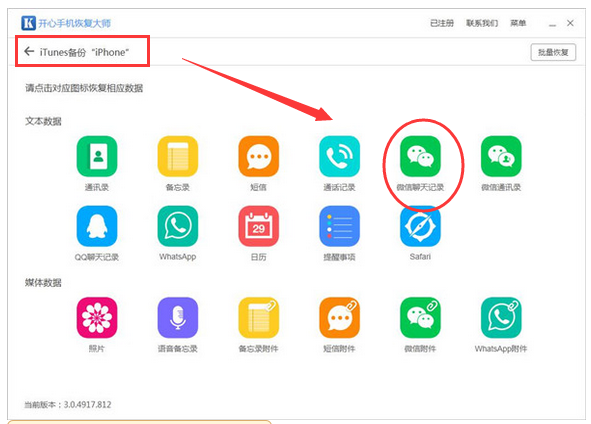Open the 微信聊天记录 WeChat chat icon

click(x=420, y=156)
